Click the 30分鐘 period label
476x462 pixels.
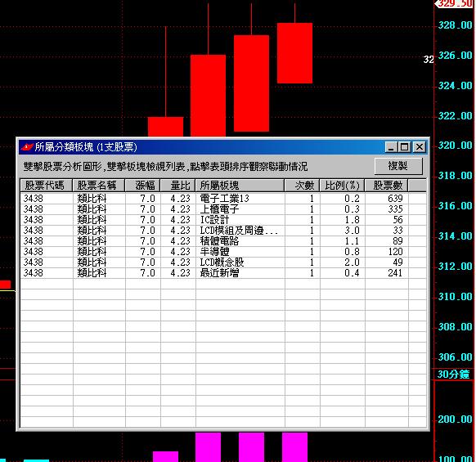point(454,375)
